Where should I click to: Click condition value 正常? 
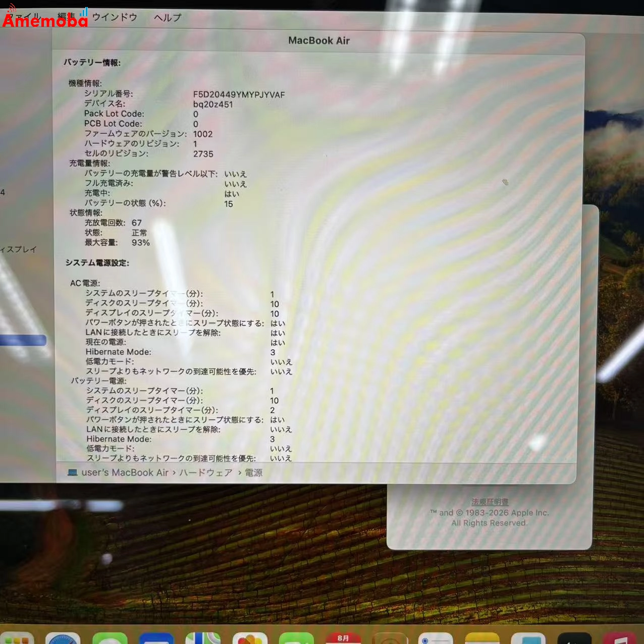139,233
